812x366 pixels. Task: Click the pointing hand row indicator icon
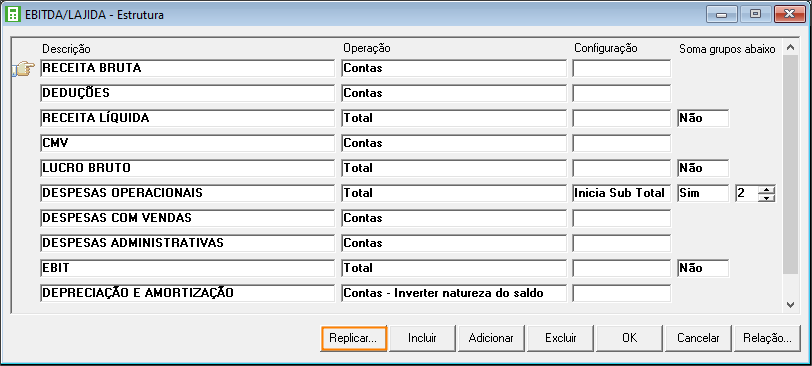click(x=23, y=68)
